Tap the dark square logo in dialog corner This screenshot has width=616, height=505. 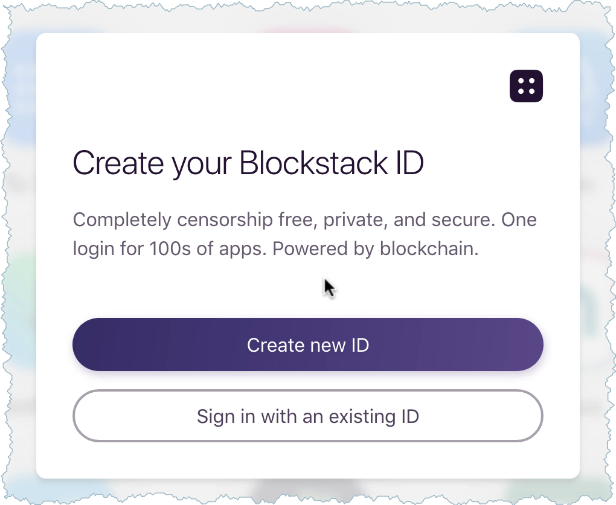pos(526,86)
